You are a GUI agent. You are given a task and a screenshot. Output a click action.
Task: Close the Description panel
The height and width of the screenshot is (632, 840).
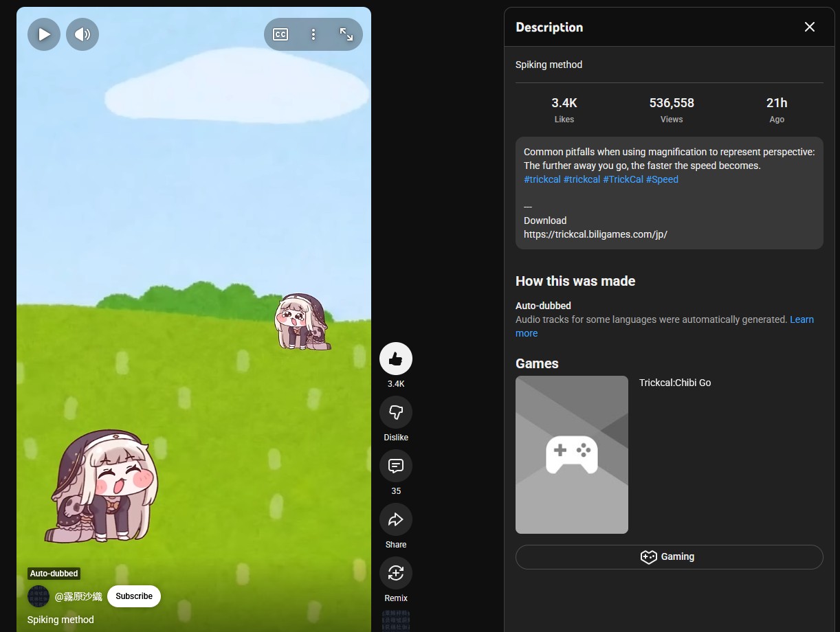point(810,27)
